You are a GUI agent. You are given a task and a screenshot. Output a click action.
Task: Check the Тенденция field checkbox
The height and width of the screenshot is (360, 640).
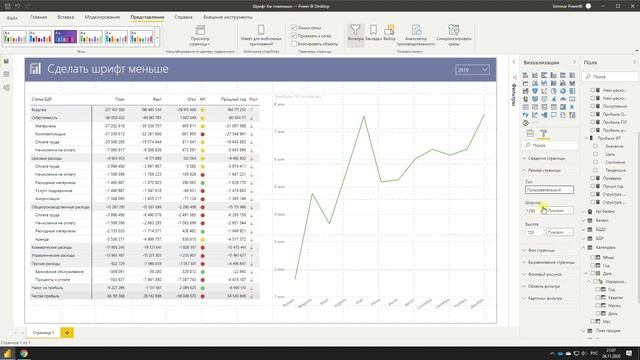596,170
